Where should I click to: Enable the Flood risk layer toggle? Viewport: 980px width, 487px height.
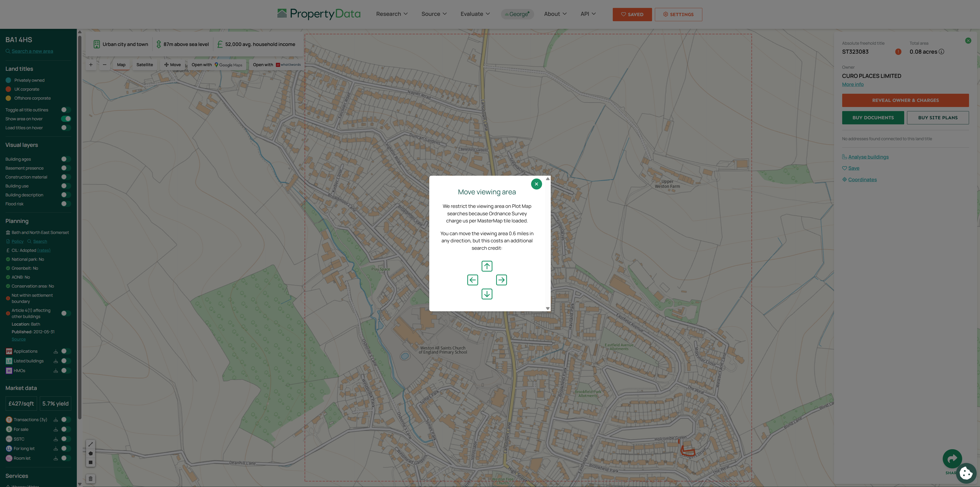pyautogui.click(x=66, y=204)
